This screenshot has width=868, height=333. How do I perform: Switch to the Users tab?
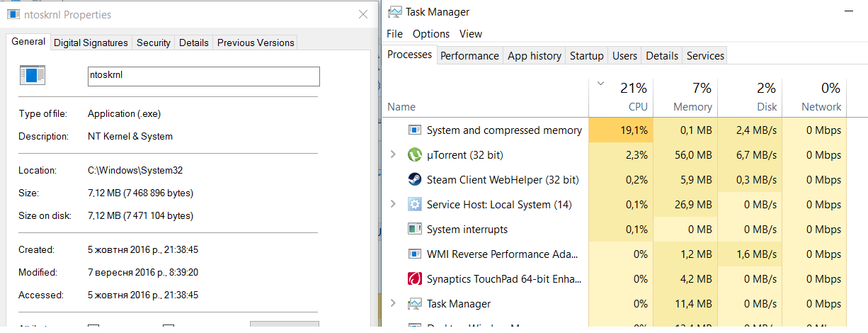624,55
